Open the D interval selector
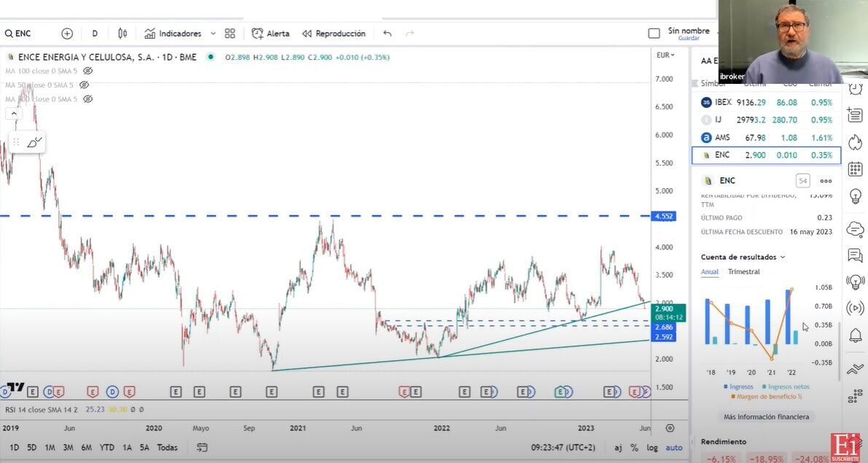The width and height of the screenshot is (868, 463). click(95, 34)
